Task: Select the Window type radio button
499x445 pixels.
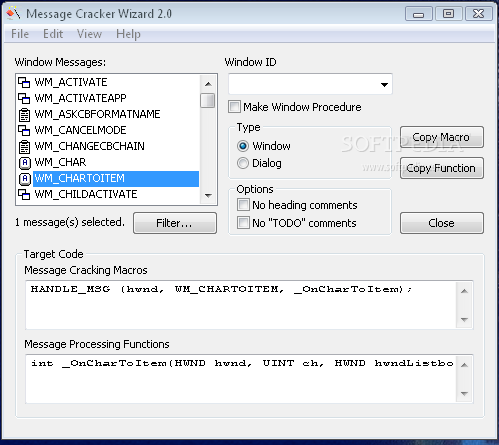Action: pos(243,146)
